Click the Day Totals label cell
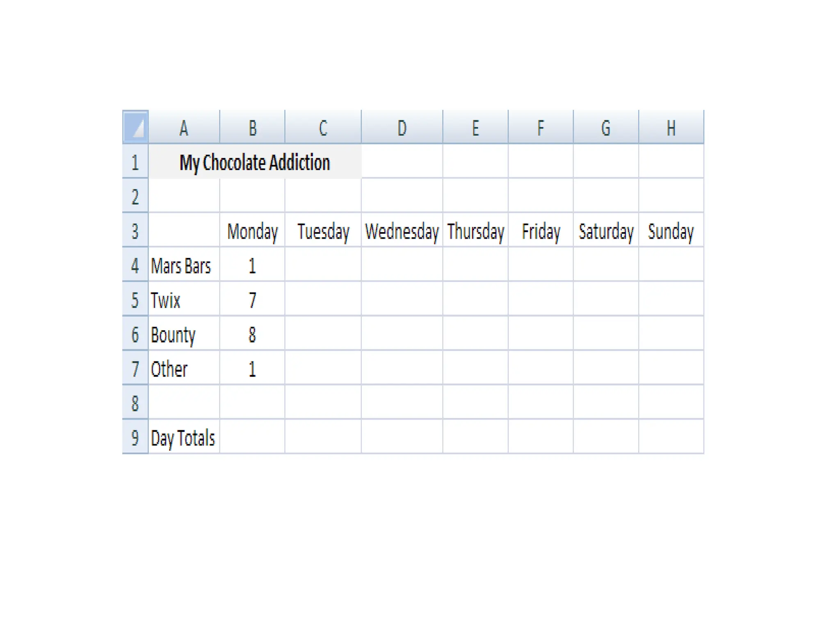Image resolution: width=840 pixels, height=630 pixels. pyautogui.click(x=183, y=437)
